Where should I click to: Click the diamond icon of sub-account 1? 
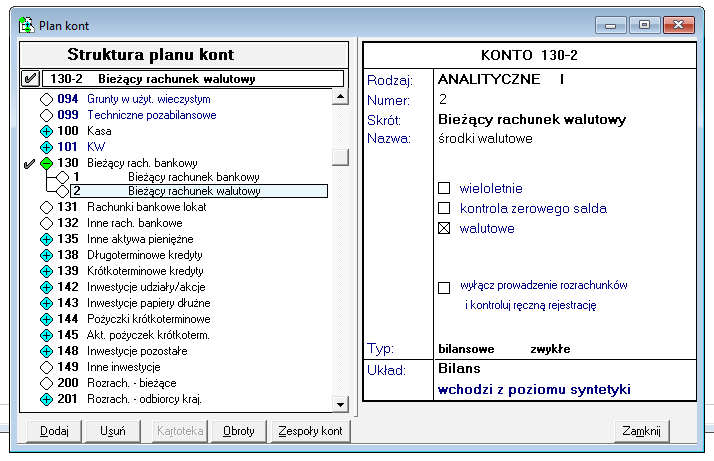coord(62,177)
